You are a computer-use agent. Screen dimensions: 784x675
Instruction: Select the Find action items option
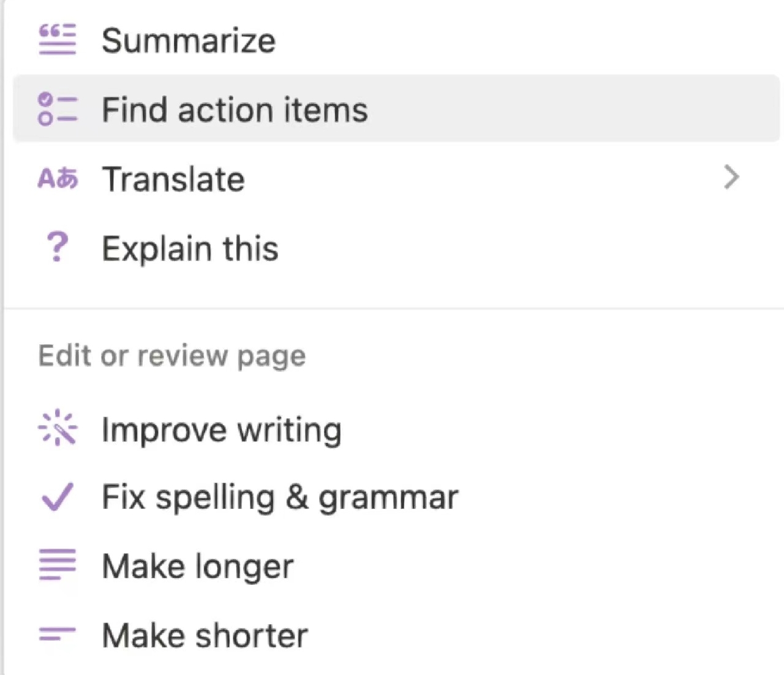click(x=235, y=110)
